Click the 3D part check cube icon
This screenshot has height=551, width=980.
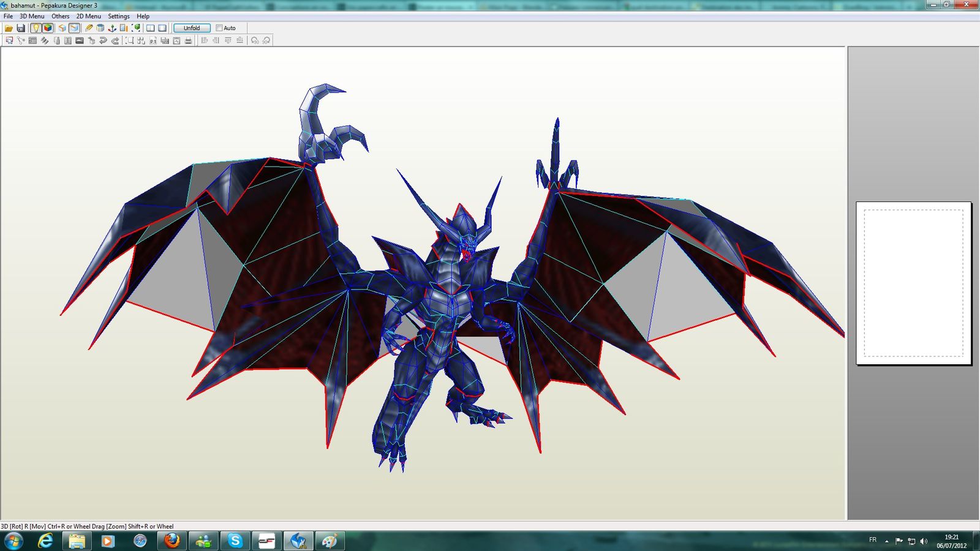(91, 40)
